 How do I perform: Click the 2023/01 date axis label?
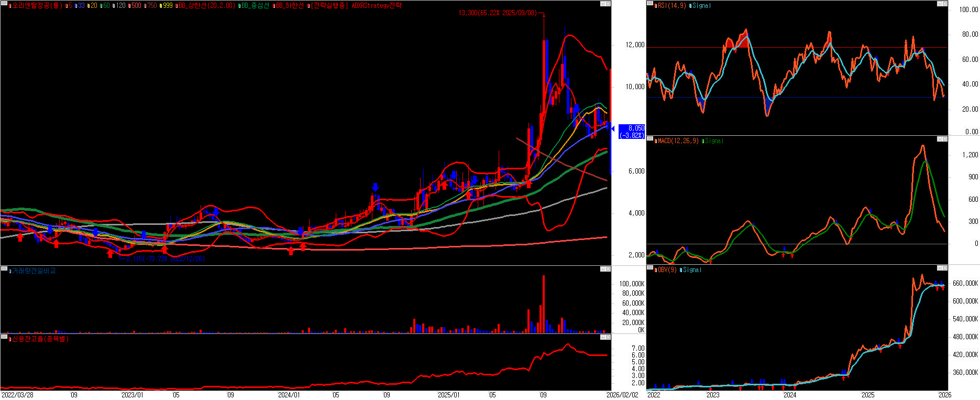[x=132, y=395]
